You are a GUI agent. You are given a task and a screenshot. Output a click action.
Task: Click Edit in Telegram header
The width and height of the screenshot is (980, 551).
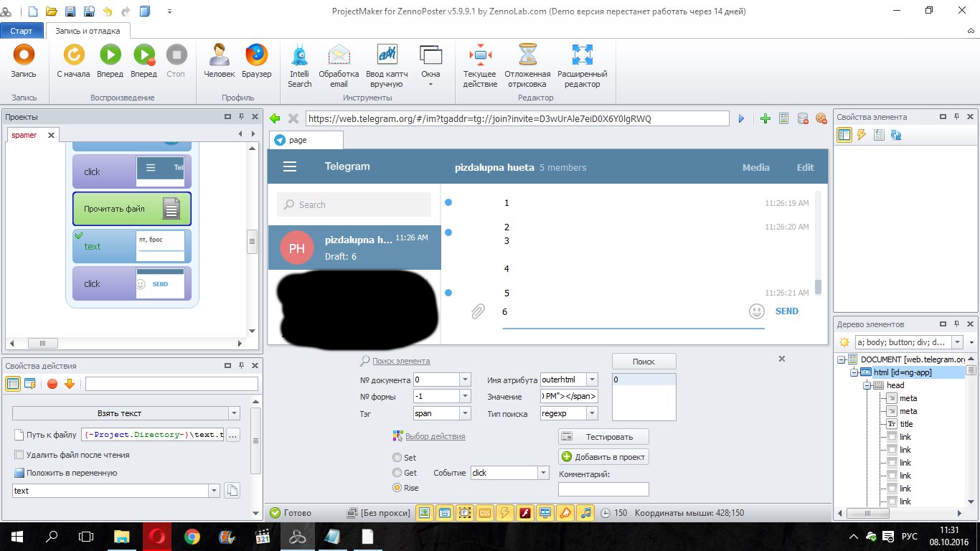(805, 167)
